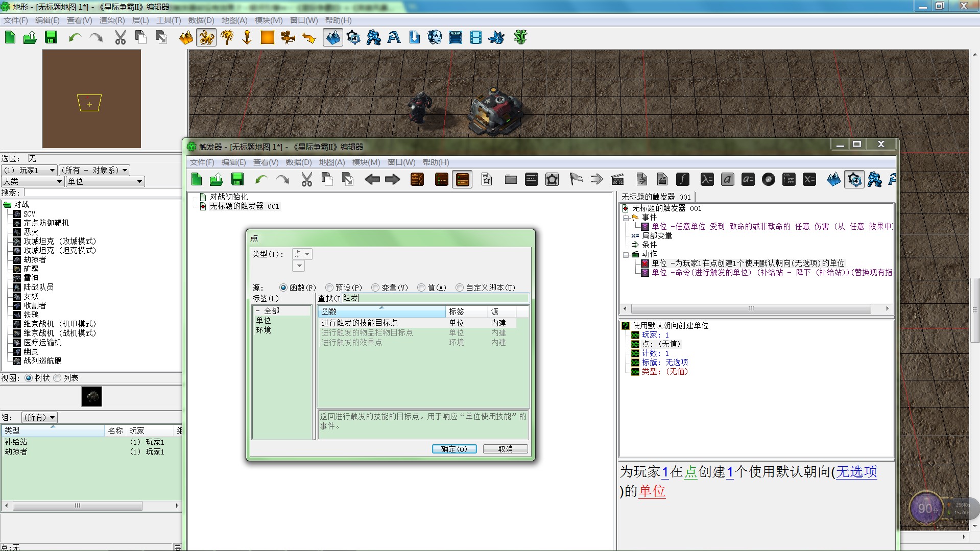Open 渲染(R) menu in terrain editor
Screen dimensions: 980x551
(112, 20)
